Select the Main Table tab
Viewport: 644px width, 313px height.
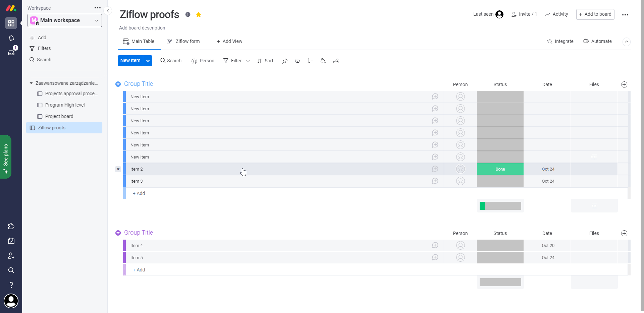pyautogui.click(x=139, y=41)
